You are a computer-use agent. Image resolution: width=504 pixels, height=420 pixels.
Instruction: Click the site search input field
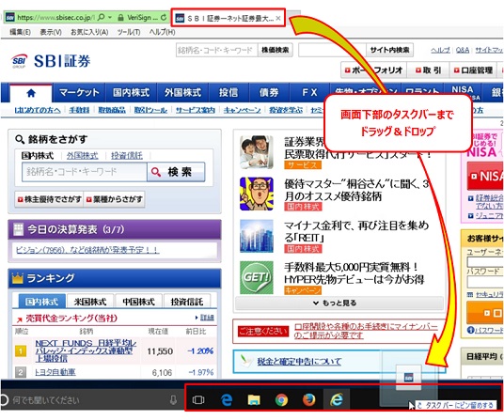coord(332,50)
